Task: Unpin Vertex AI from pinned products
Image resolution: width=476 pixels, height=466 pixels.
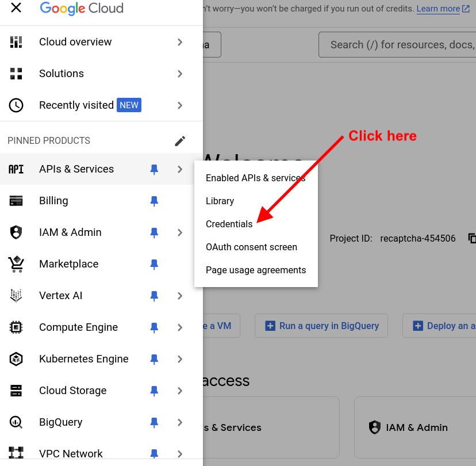Action: coord(154,296)
